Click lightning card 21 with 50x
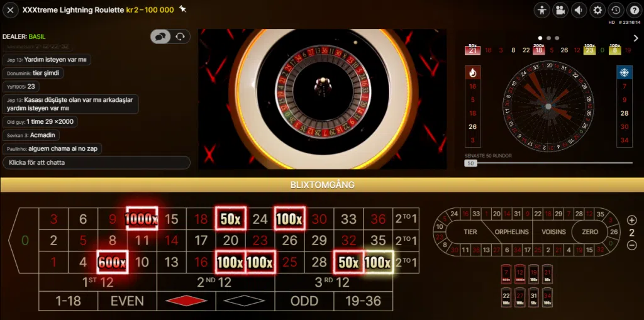 point(547,273)
